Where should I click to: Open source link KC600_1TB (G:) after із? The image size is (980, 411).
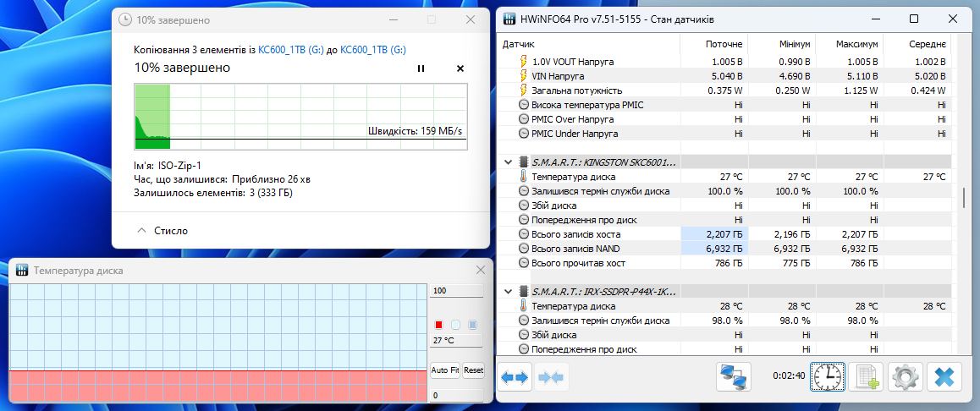[290, 50]
